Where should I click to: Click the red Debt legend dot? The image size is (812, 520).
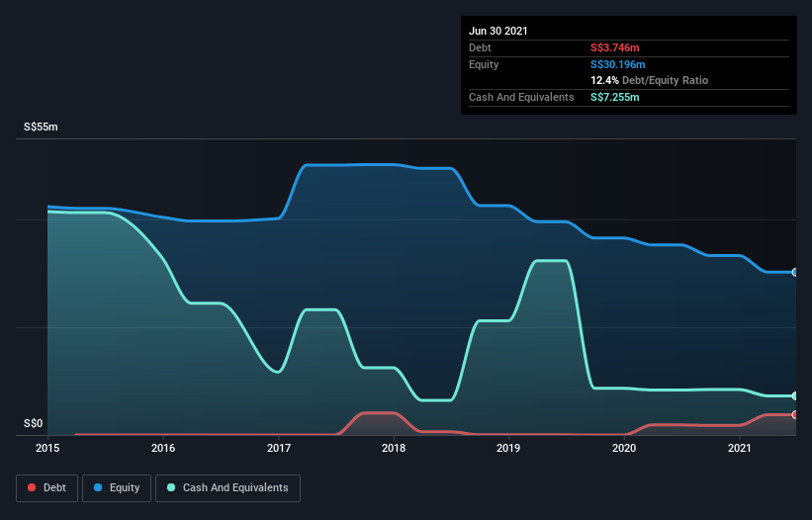(32, 487)
